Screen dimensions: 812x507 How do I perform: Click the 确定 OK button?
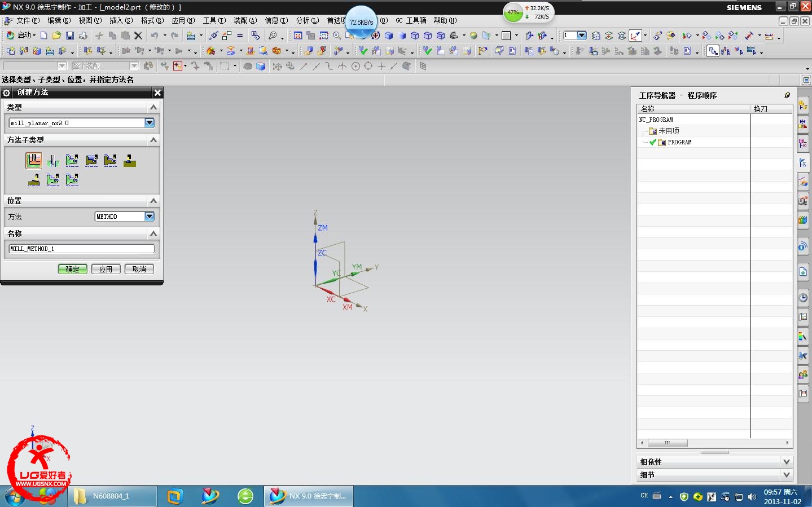[73, 269]
